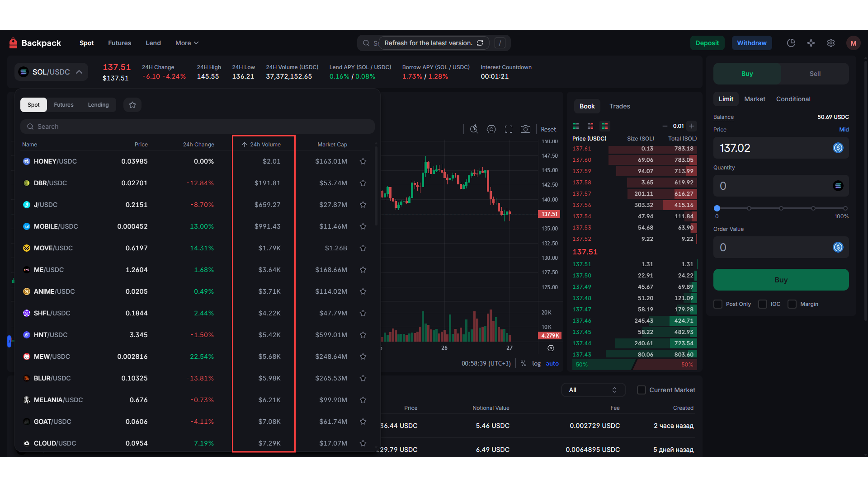
Task: Enable Post Only checkbox
Action: click(718, 304)
